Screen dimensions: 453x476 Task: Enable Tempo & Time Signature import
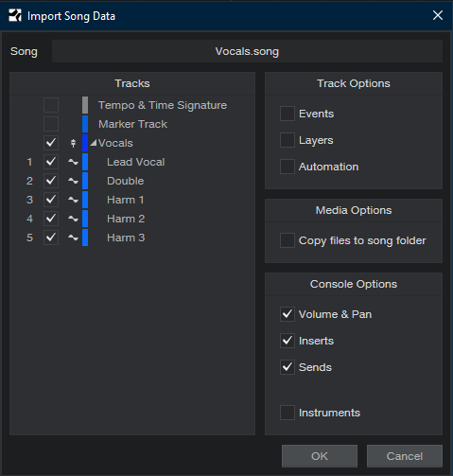click(x=51, y=105)
